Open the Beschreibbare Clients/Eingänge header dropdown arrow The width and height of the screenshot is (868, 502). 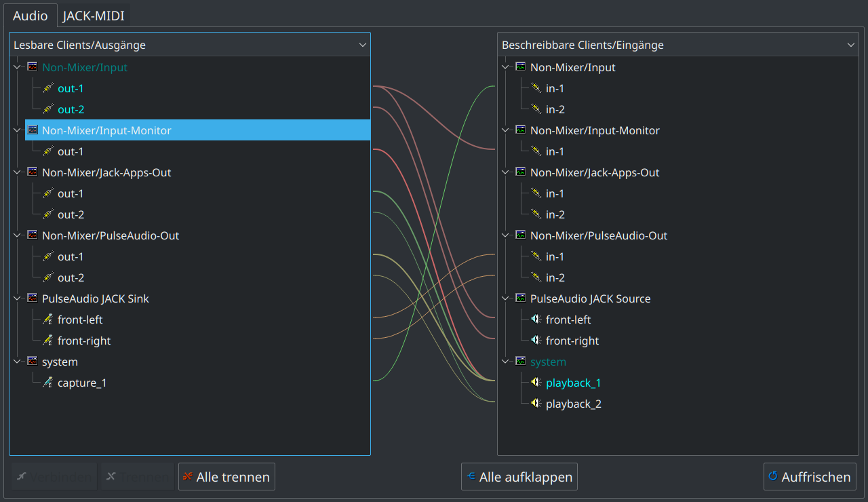pyautogui.click(x=851, y=45)
